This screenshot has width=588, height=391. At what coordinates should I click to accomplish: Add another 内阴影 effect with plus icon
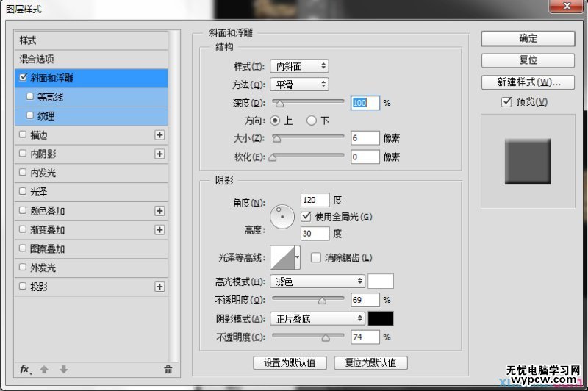159,154
